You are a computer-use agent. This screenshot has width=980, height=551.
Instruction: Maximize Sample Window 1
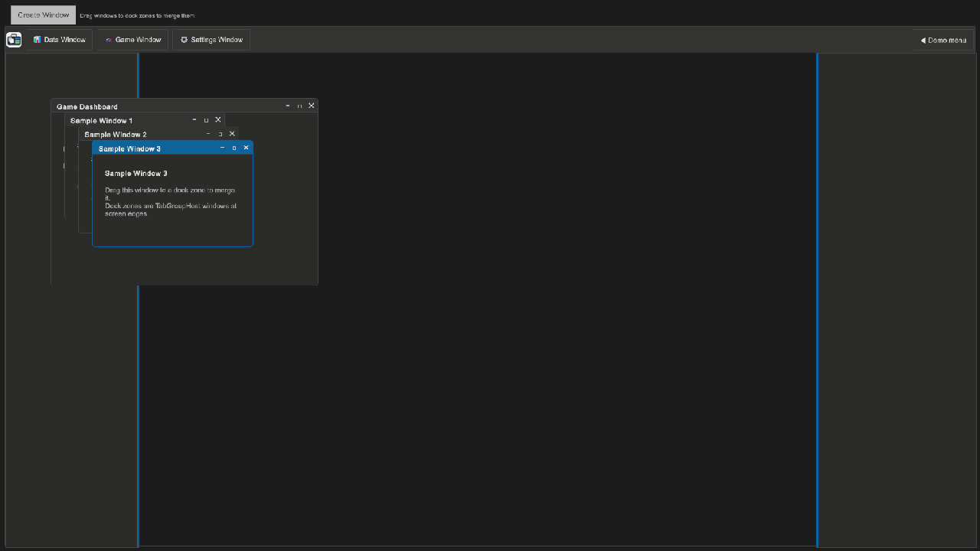pyautogui.click(x=206, y=120)
